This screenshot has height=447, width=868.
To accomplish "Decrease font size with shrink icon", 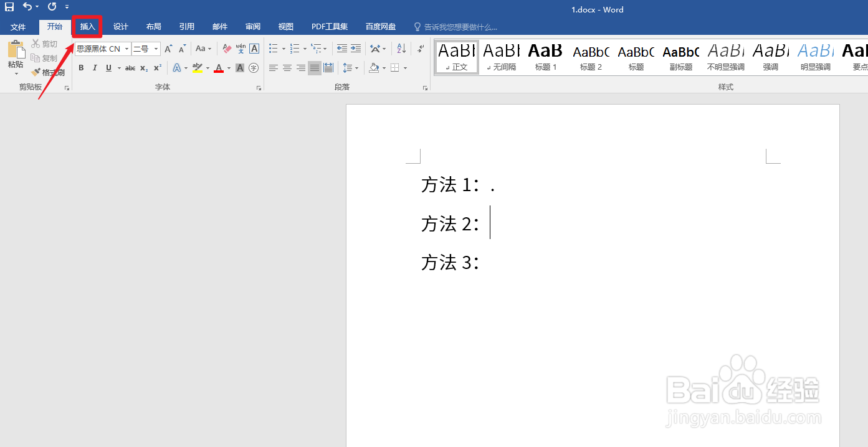I will pyautogui.click(x=182, y=49).
